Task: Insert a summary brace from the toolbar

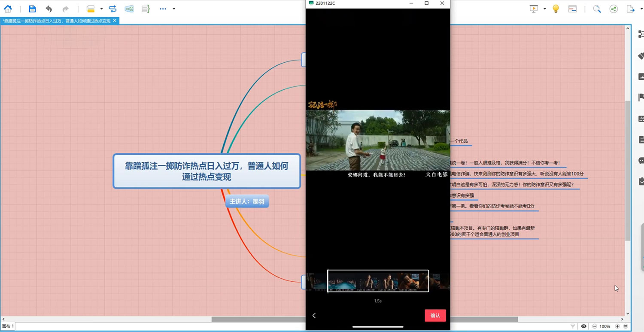Action: pos(146,9)
